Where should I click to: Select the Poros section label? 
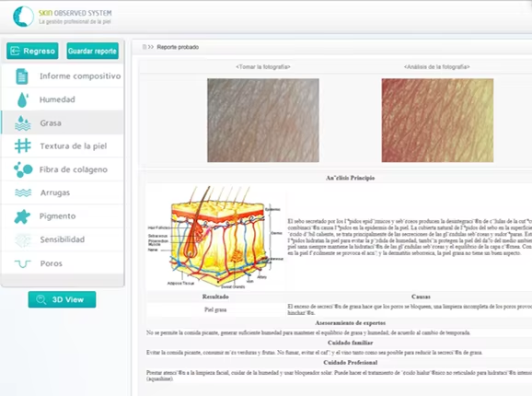[52, 263]
